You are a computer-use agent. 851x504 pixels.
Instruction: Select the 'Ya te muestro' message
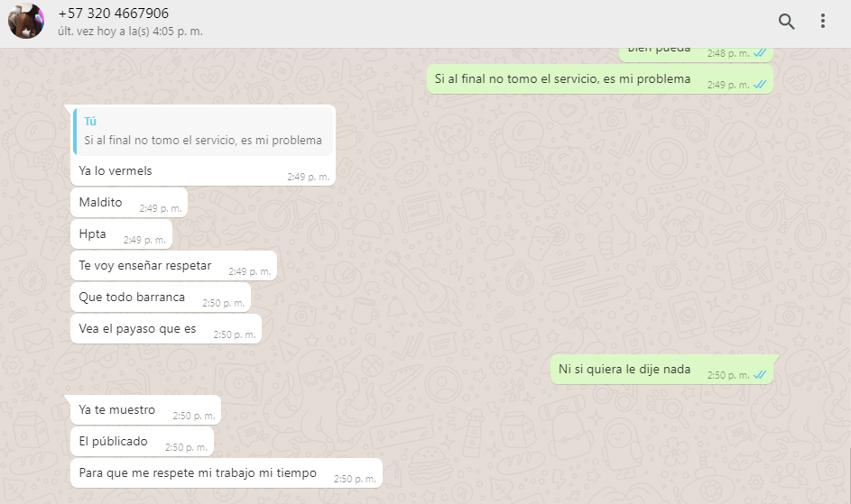coord(145,410)
